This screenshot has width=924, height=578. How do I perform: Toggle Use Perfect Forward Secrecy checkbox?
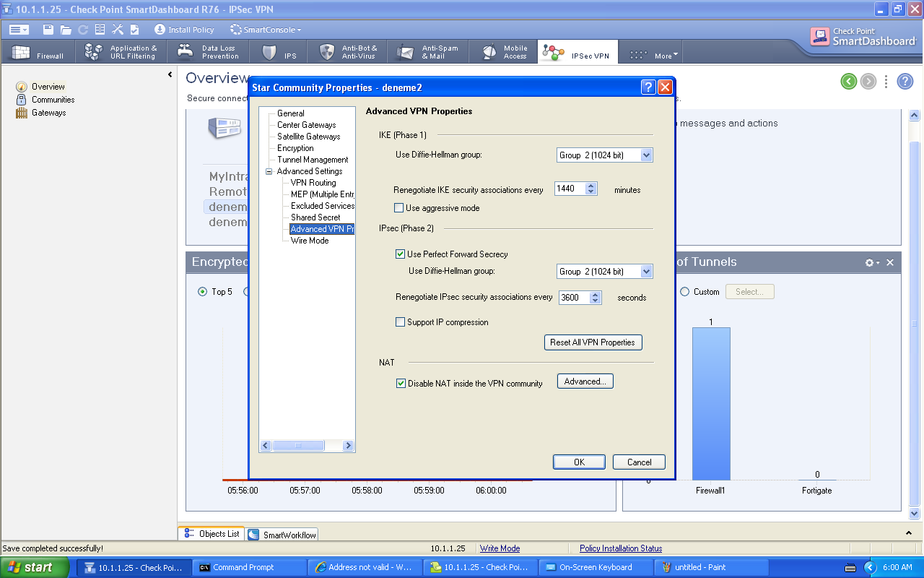401,254
